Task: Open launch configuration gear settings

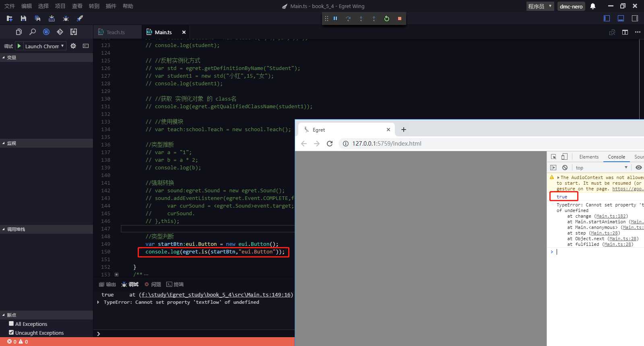Action: [73, 46]
